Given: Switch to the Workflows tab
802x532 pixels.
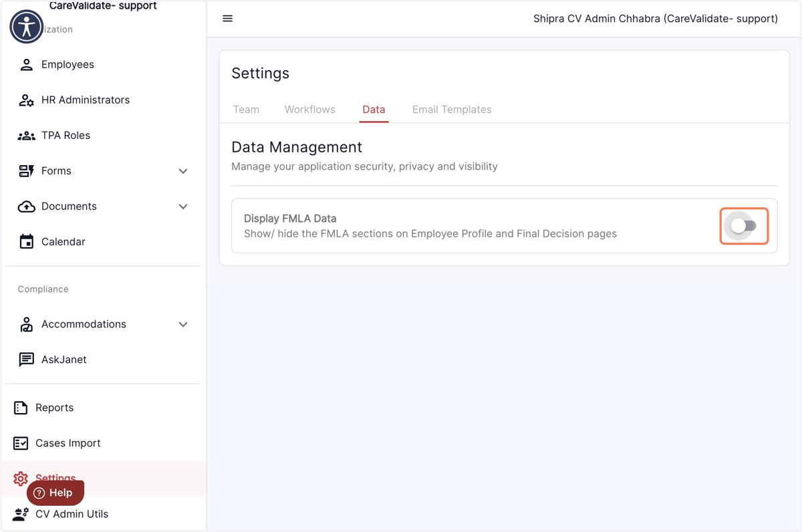Looking at the screenshot, I should (310, 110).
